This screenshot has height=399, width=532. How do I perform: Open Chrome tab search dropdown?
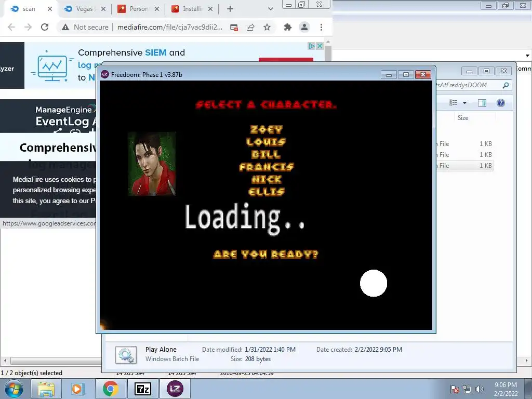270,9
